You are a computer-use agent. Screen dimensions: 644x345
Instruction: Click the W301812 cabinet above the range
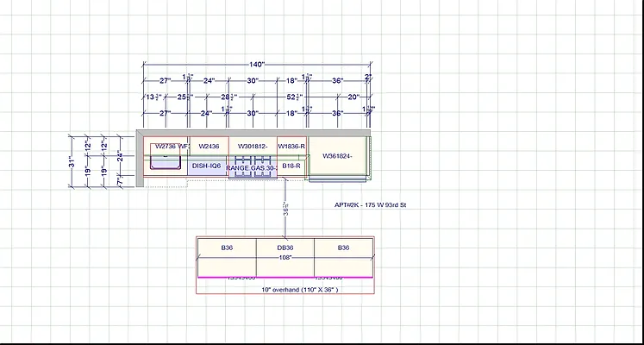[253, 146]
